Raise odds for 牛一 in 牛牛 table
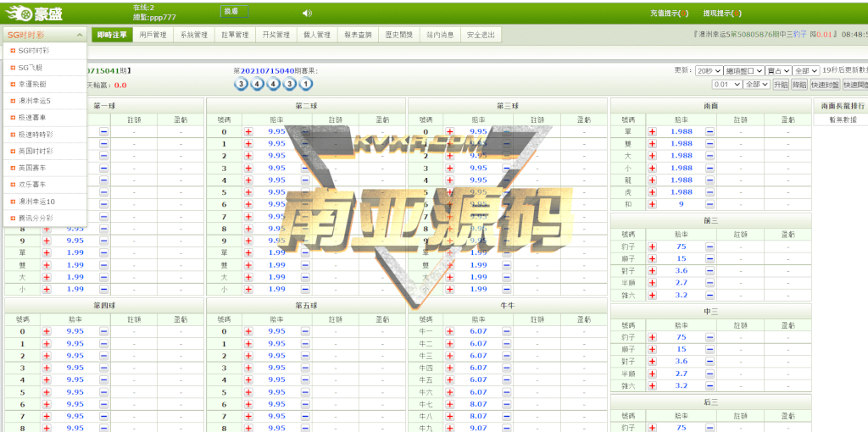 pyautogui.click(x=449, y=331)
